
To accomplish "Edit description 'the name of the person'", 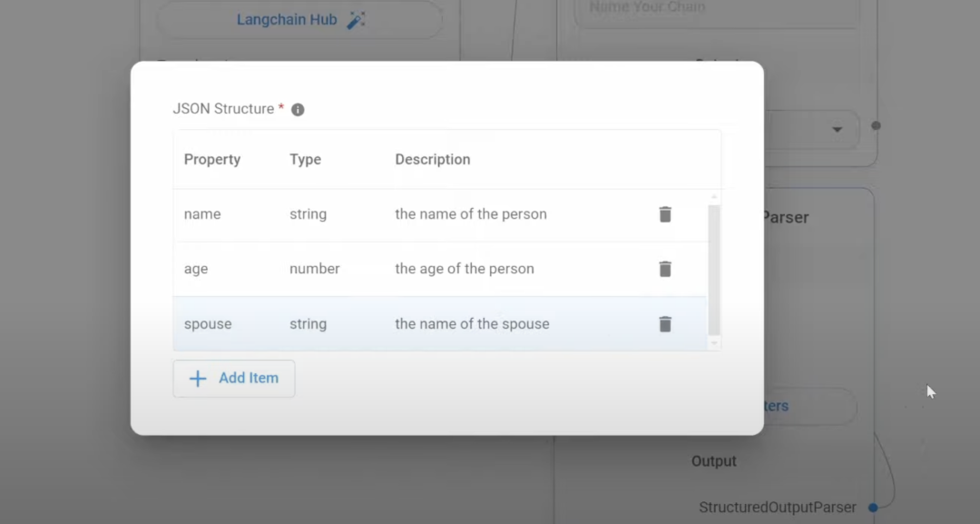I will tap(471, 214).
